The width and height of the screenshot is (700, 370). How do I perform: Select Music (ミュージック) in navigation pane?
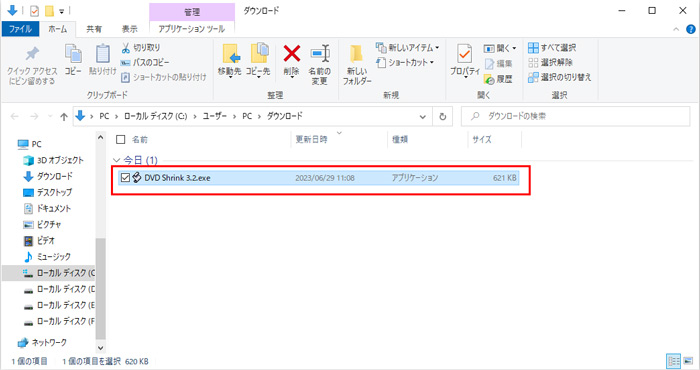point(47,257)
